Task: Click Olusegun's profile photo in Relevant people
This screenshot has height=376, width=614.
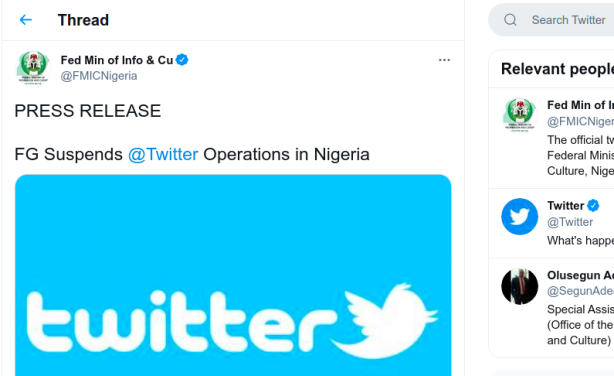Action: (x=520, y=286)
